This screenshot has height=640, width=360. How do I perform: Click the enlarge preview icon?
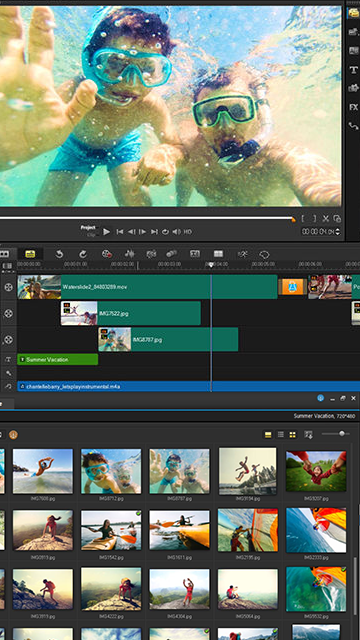pyautogui.click(x=337, y=219)
